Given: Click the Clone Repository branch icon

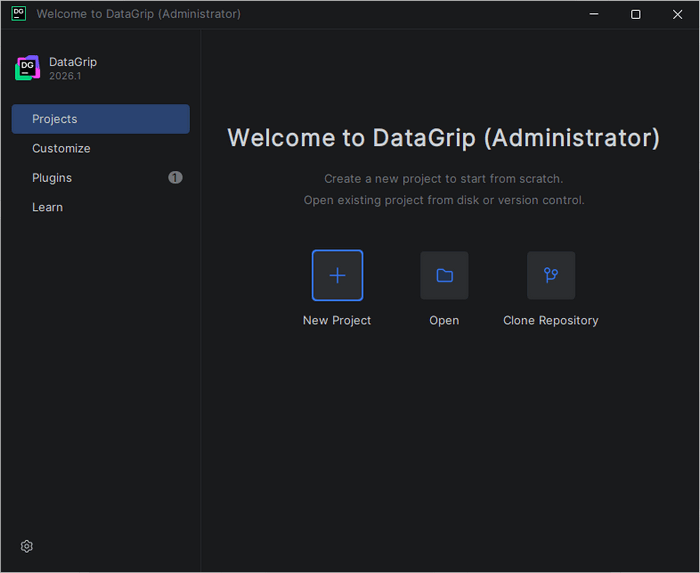Looking at the screenshot, I should (551, 275).
